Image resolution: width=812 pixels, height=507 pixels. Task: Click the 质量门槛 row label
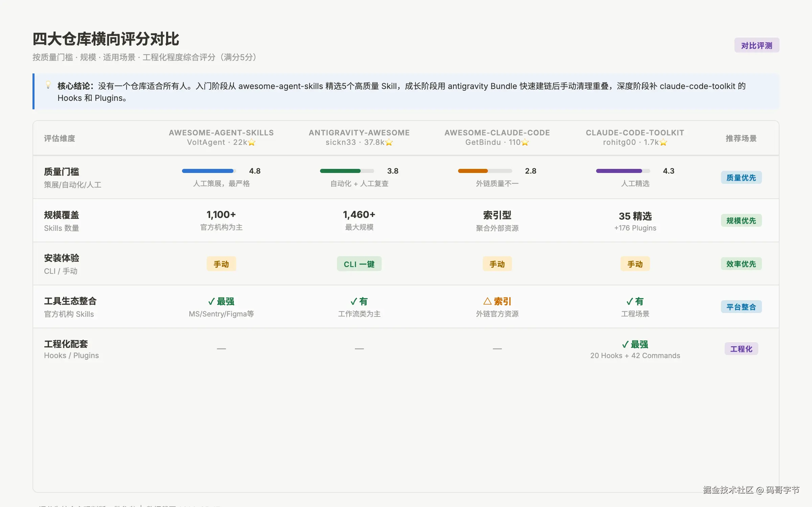pyautogui.click(x=62, y=172)
